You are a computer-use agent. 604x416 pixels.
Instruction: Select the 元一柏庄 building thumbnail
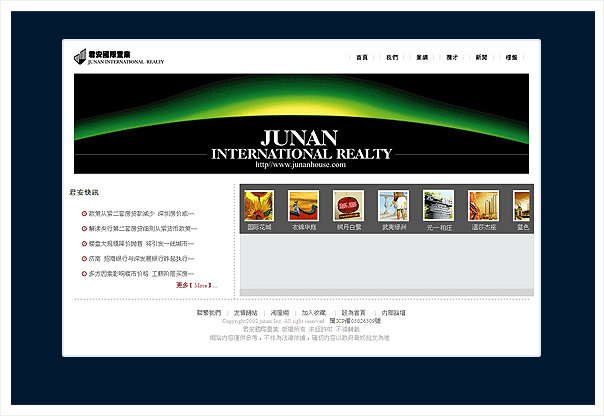click(x=438, y=205)
